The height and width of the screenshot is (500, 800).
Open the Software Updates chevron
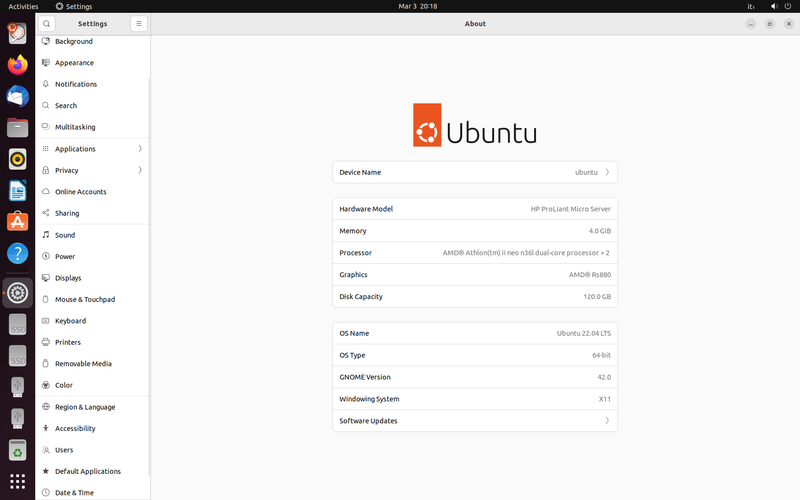point(607,421)
